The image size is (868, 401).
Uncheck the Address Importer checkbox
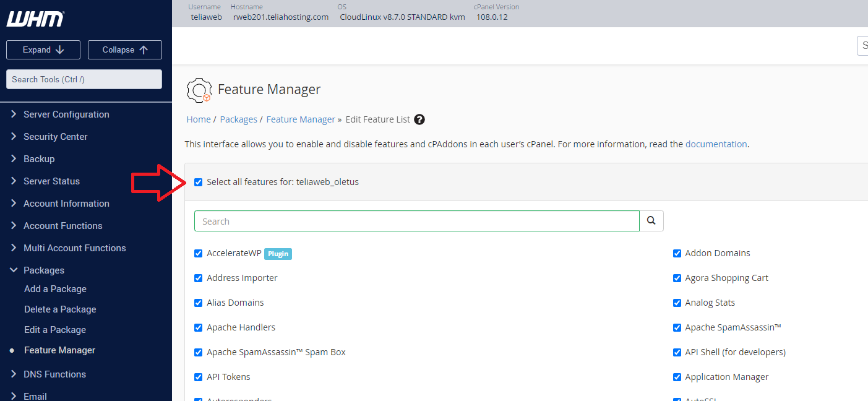[199, 278]
